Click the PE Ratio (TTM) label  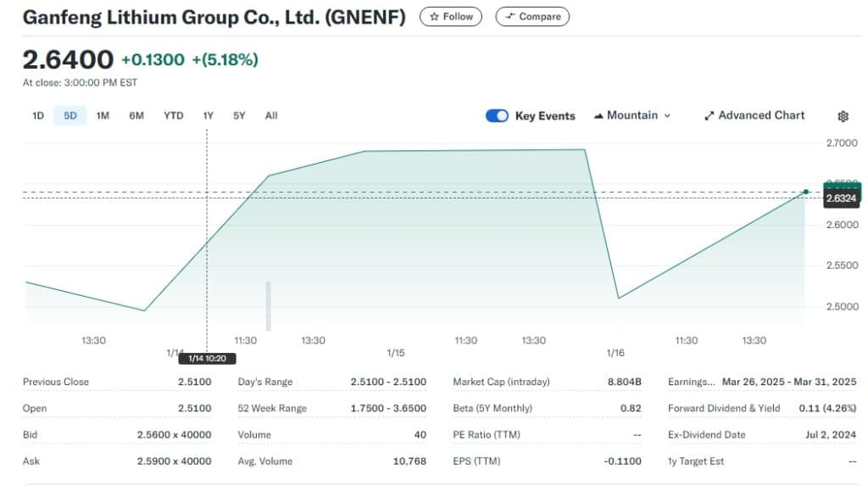click(487, 435)
